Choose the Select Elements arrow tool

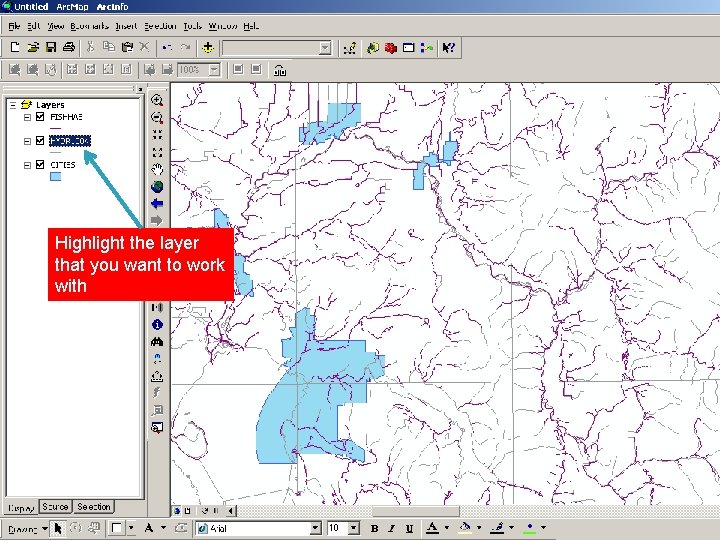(58, 529)
